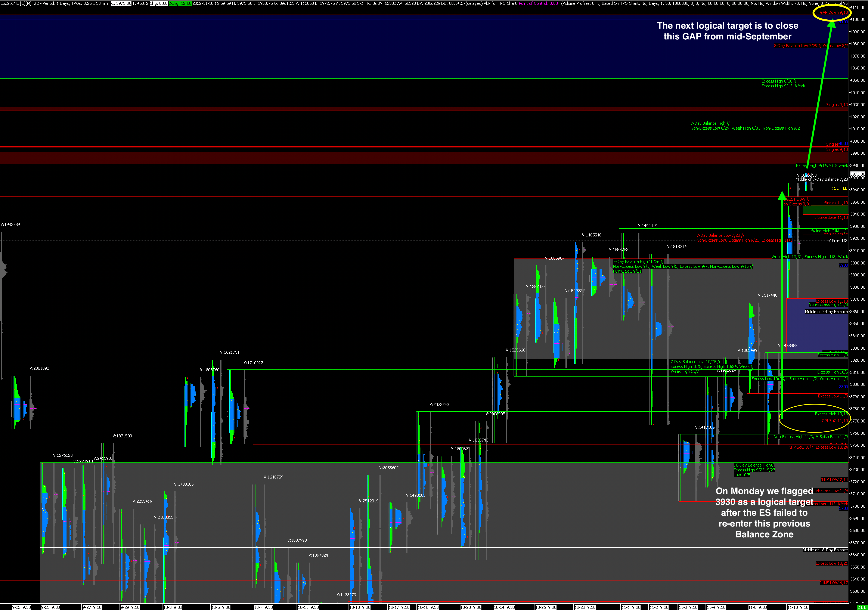Click the Chg: 0.00 header field
Viewport: 868px width, 610px height.
click(158, 3)
